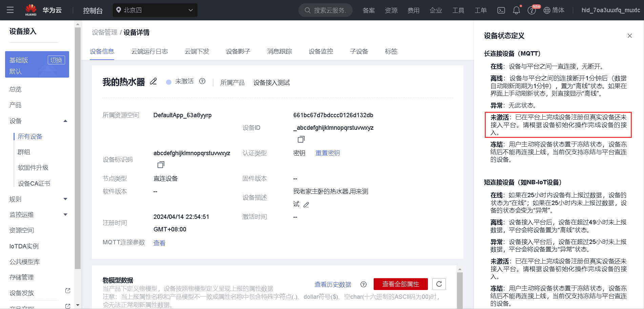The height and width of the screenshot is (309, 644).
Task: Select 软固件升级 in the sidebar
Action: point(33,168)
